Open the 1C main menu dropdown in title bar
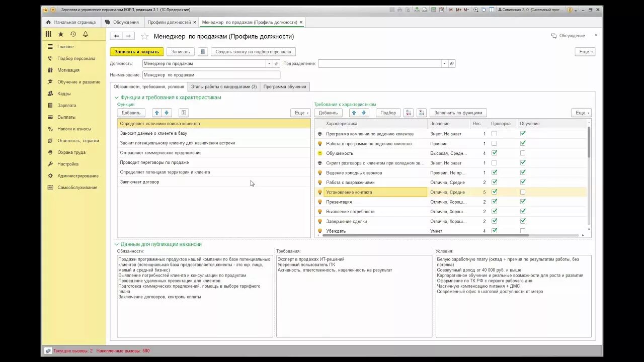This screenshot has width=644, height=362. tap(53, 10)
